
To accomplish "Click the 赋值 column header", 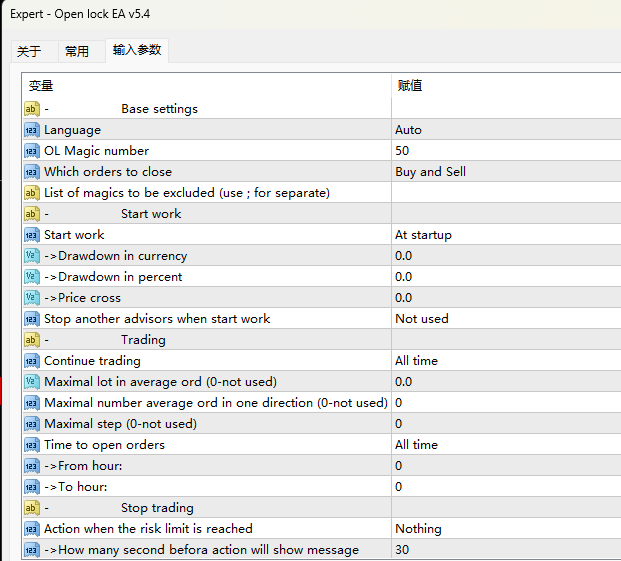I will (x=410, y=86).
